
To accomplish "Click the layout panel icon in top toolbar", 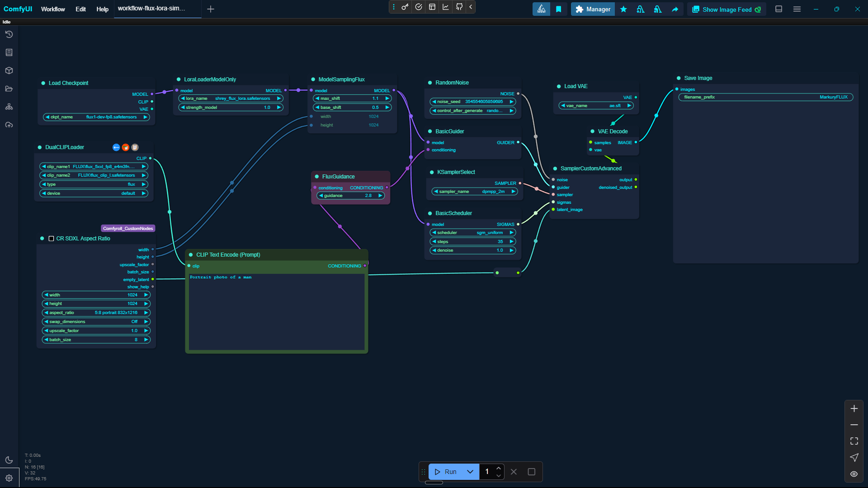I will 432,7.
